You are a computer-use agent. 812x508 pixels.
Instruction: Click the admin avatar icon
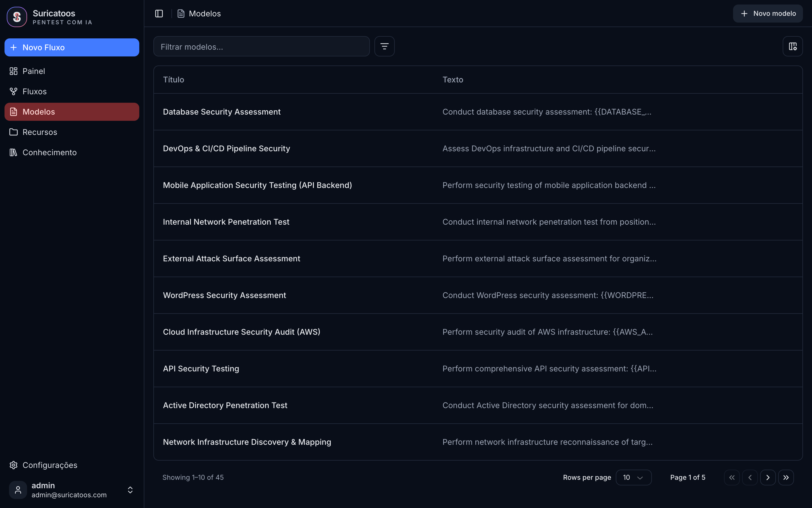18,490
